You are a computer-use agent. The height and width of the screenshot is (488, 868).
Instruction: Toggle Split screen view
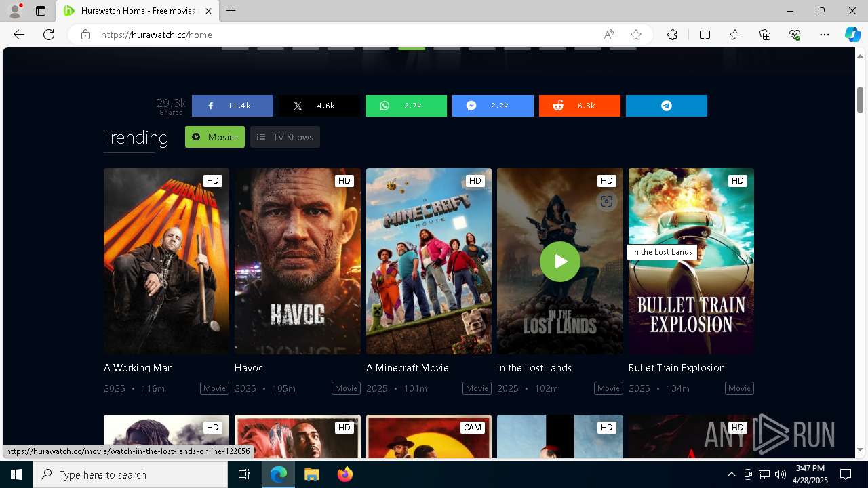[x=705, y=35]
